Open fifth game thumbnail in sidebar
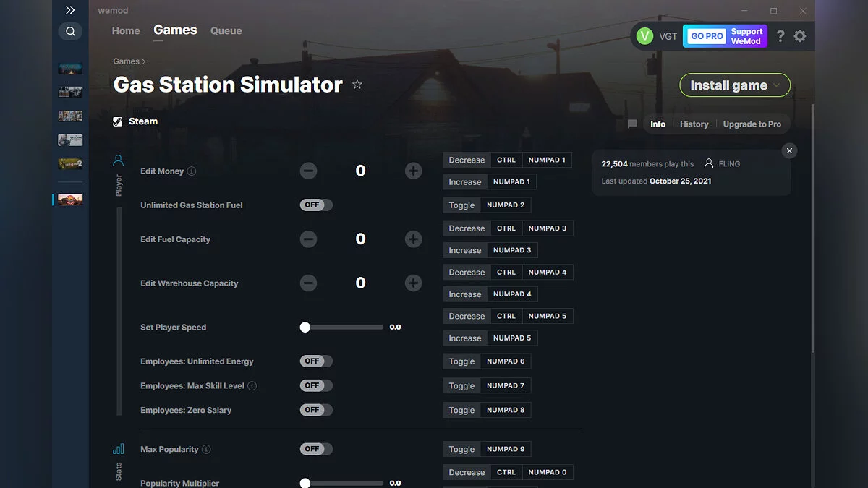This screenshot has height=488, width=868. (70, 164)
